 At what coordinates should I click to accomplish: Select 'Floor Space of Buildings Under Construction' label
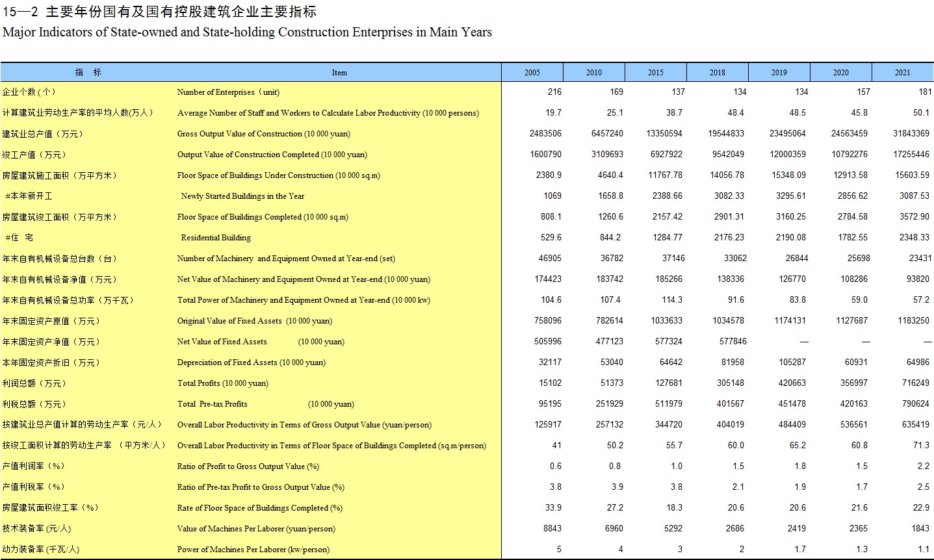pos(279,175)
